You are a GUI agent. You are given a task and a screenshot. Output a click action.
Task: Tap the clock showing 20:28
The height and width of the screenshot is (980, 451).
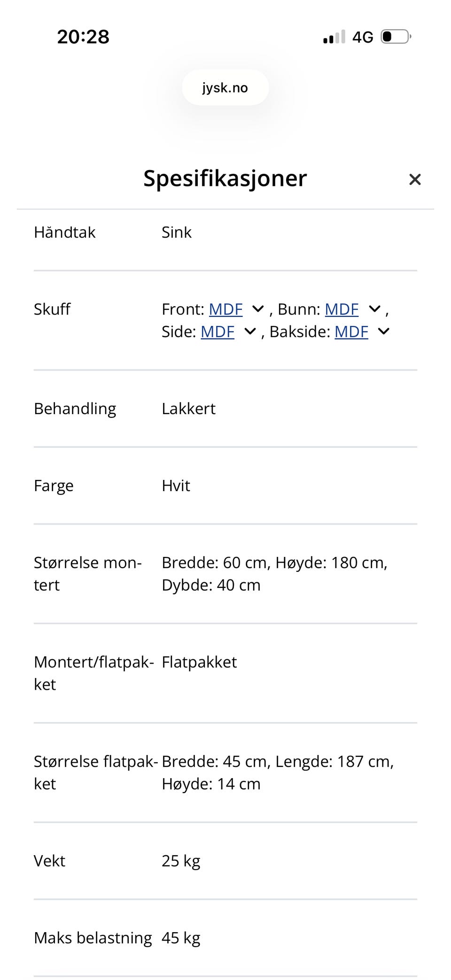point(83,37)
